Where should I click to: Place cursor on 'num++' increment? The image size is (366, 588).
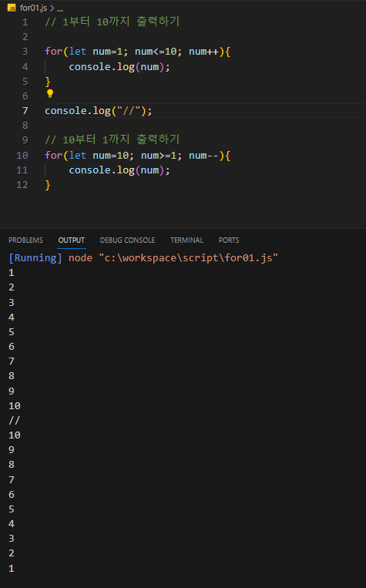pos(203,52)
